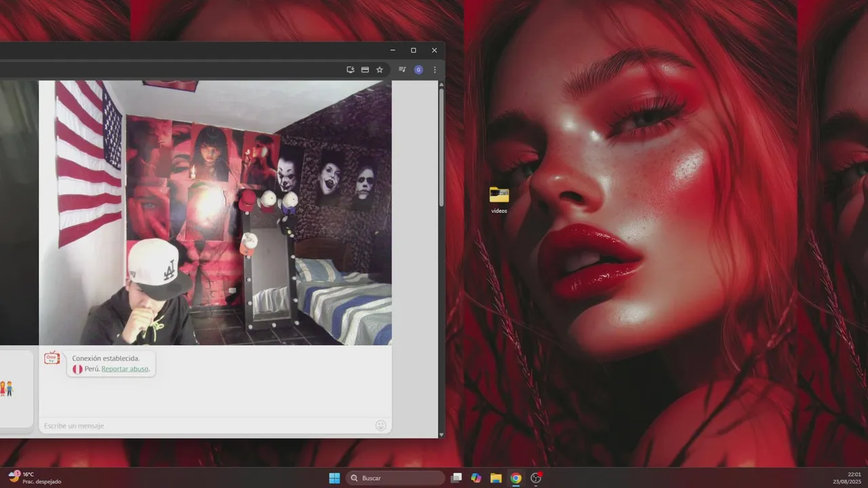The image size is (868, 488).
Task: Click the scrollbar up arrow
Action: (441, 84)
